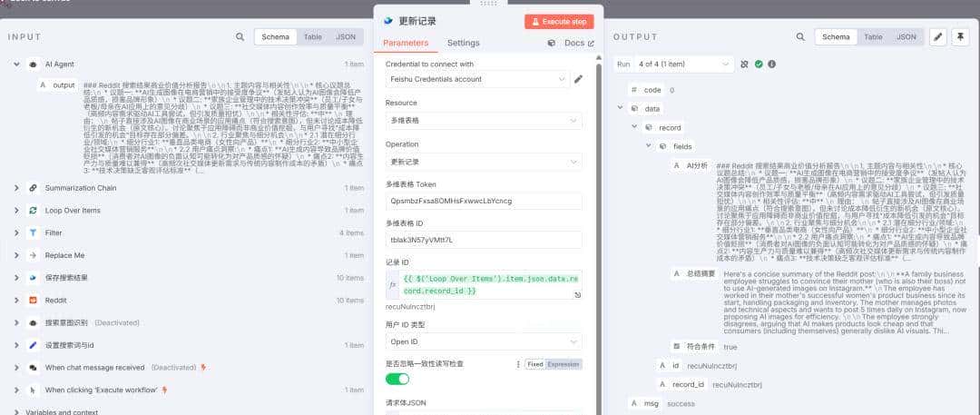This screenshot has height=415, width=980.
Task: Switch to the Settings tab
Action: click(463, 44)
